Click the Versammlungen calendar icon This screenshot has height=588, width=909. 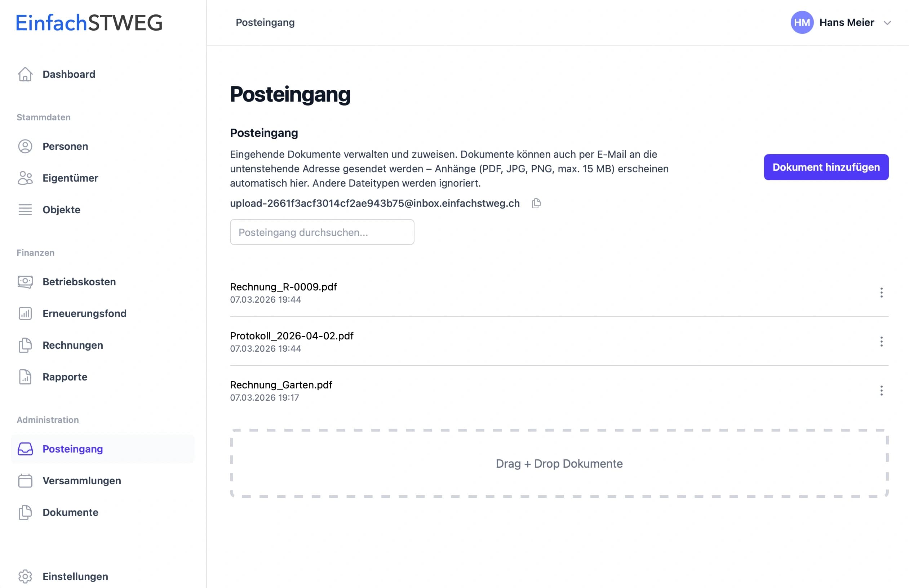click(25, 481)
